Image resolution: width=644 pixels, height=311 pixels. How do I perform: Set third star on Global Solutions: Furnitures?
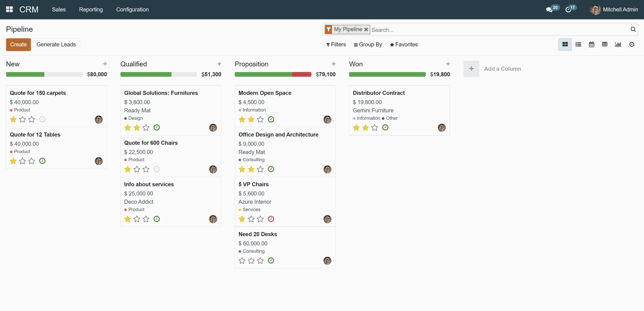(x=146, y=127)
